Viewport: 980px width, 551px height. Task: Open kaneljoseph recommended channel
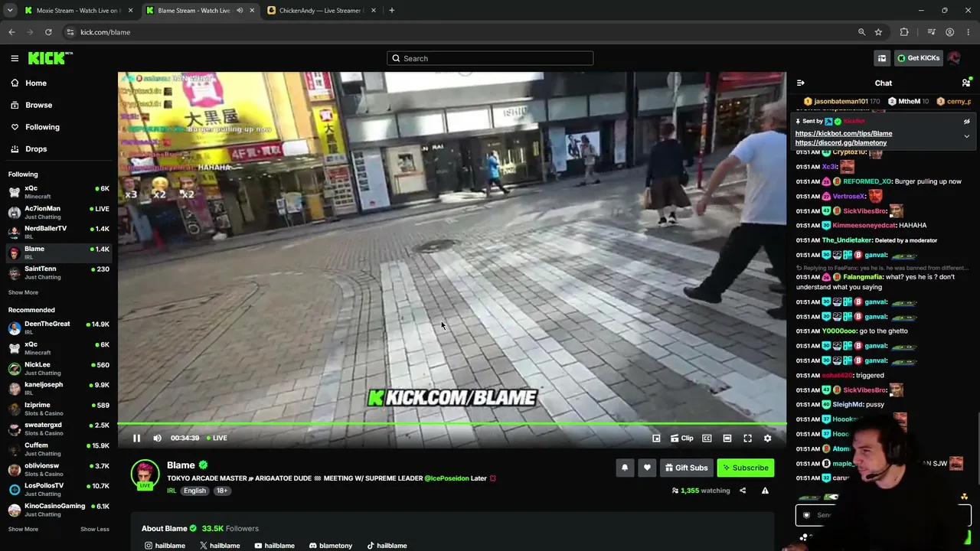click(x=59, y=388)
